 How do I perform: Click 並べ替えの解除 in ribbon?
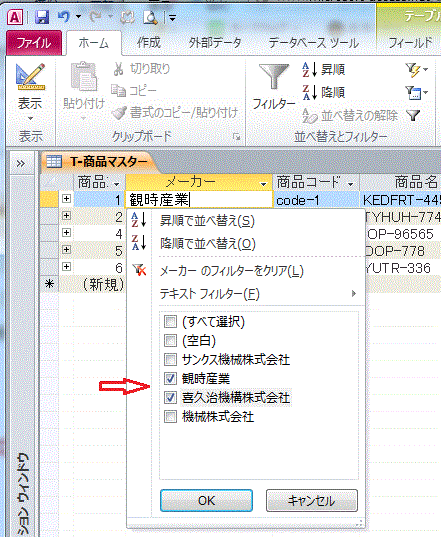pos(350,116)
